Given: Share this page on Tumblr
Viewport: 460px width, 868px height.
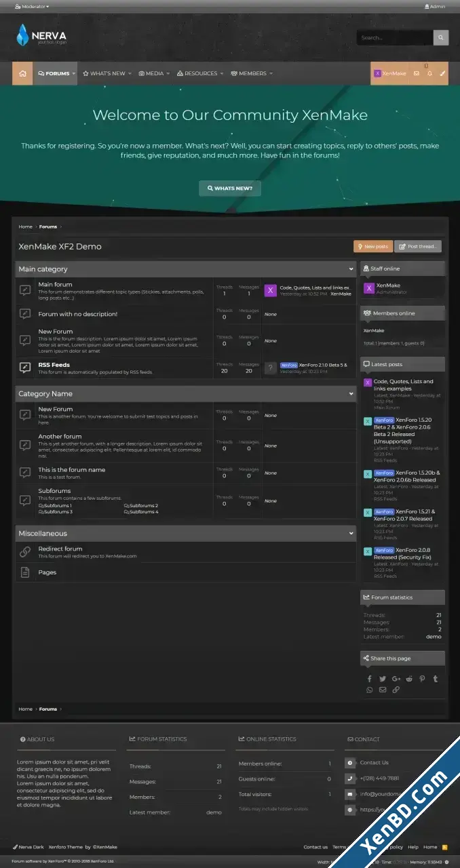Looking at the screenshot, I should point(435,678).
